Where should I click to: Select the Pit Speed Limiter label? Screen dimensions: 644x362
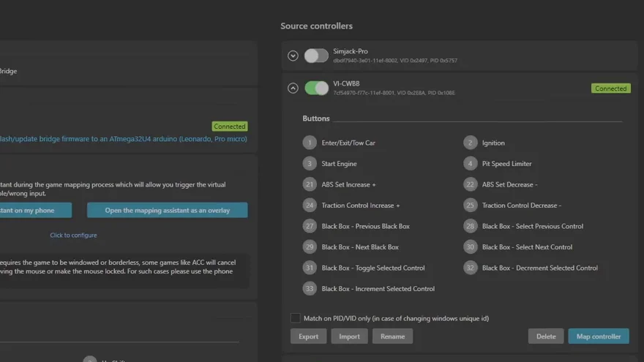point(507,163)
